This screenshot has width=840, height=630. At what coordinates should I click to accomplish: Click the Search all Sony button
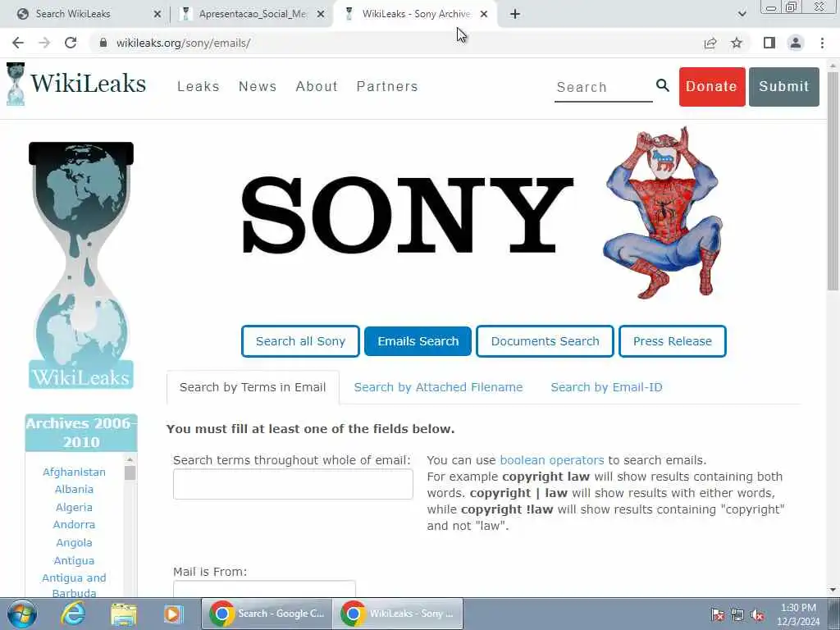point(300,341)
